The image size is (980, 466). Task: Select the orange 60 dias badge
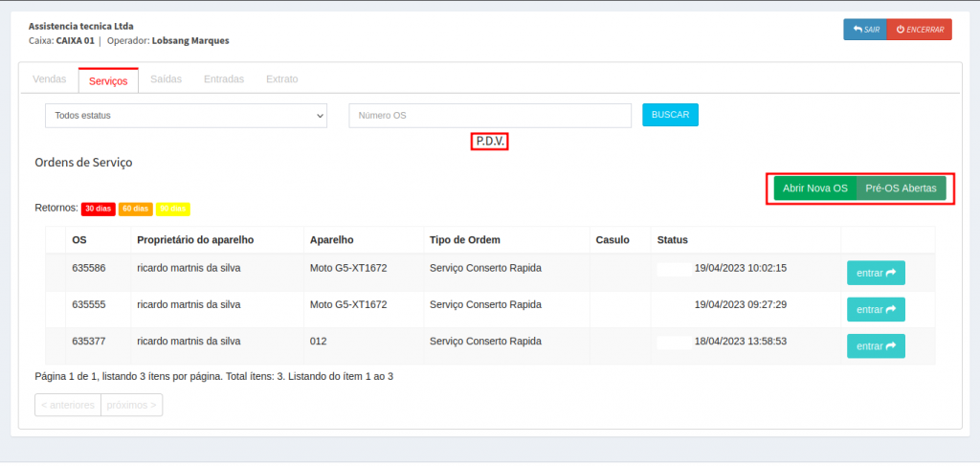click(x=135, y=209)
